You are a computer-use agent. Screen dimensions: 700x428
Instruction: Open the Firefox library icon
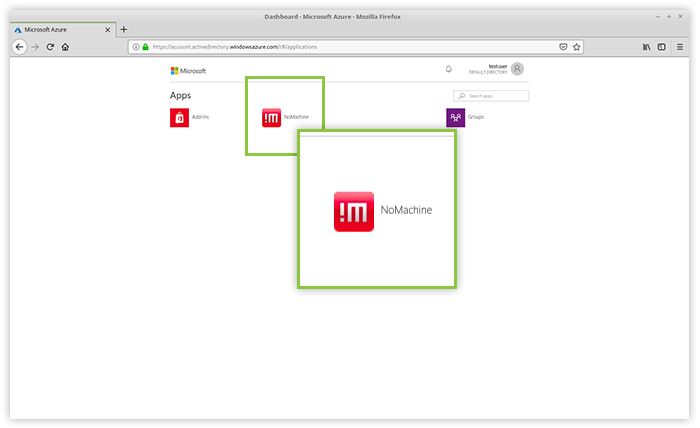(x=646, y=47)
